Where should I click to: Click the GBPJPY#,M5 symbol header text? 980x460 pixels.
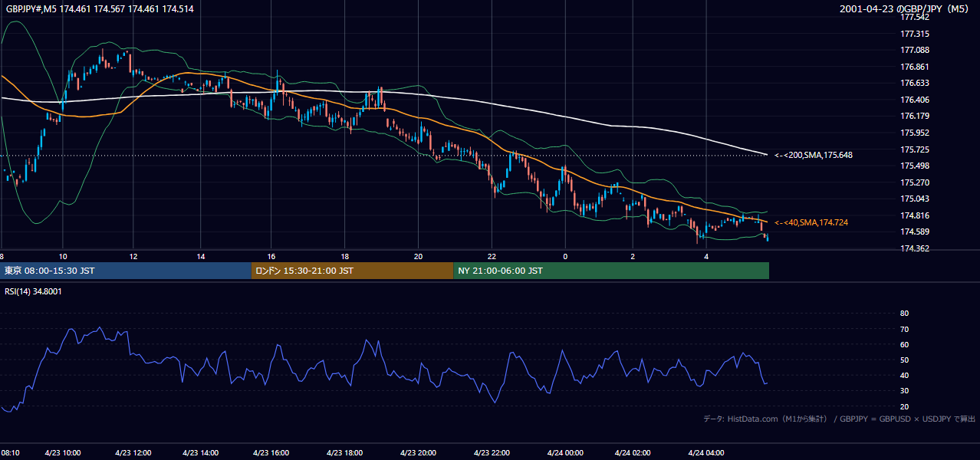99,8
